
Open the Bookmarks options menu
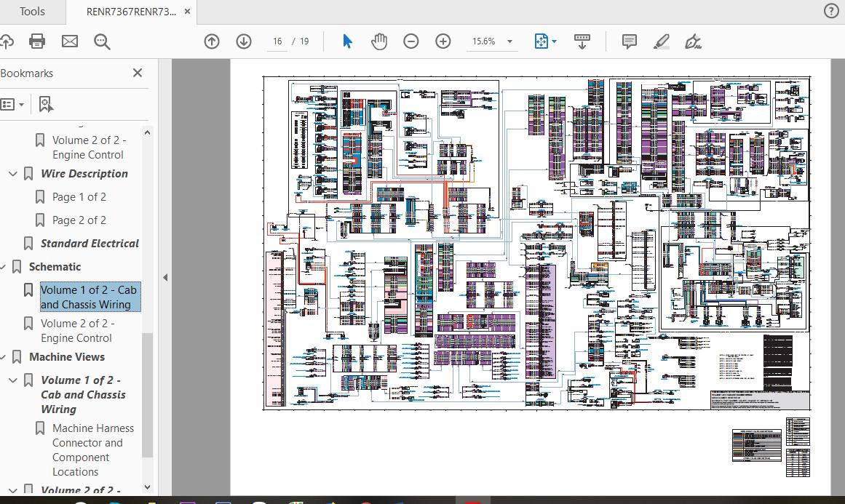click(x=12, y=104)
